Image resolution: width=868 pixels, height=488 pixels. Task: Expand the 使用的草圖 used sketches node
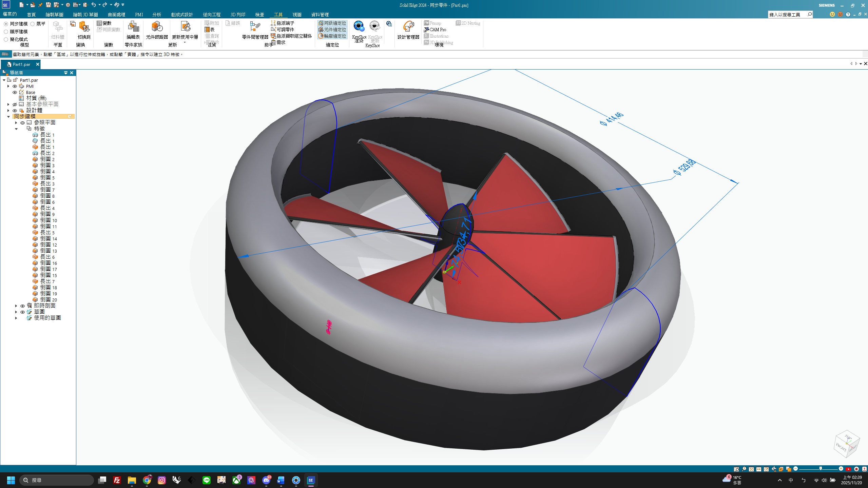coord(16,318)
